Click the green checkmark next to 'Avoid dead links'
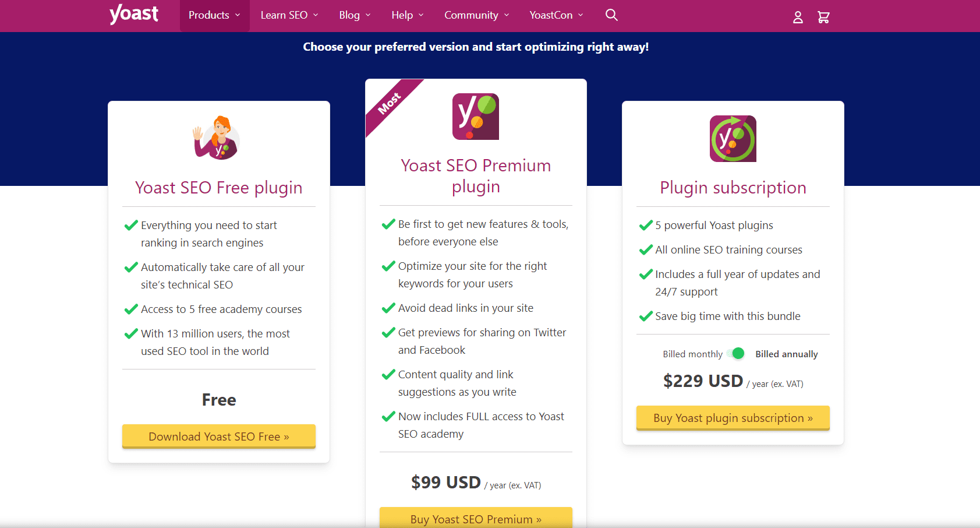 (388, 308)
